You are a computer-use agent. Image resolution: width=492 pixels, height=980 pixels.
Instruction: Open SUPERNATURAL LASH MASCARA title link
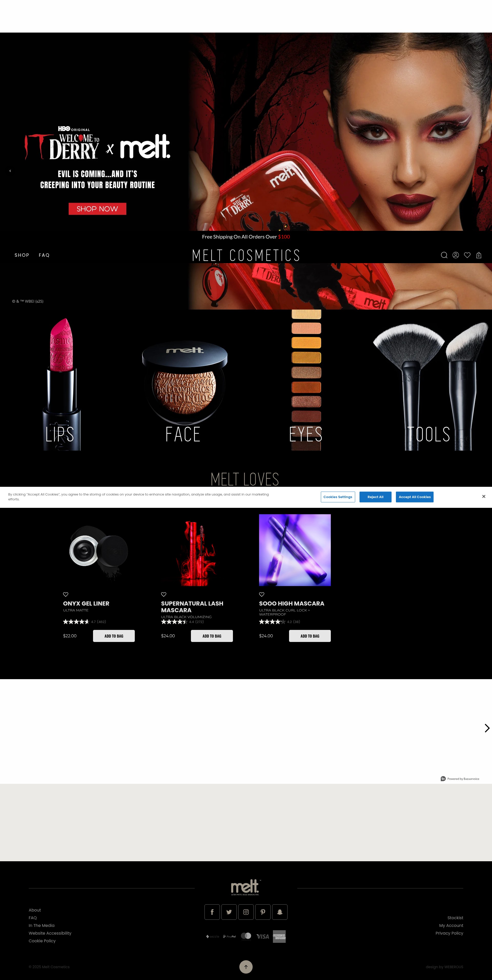point(192,607)
